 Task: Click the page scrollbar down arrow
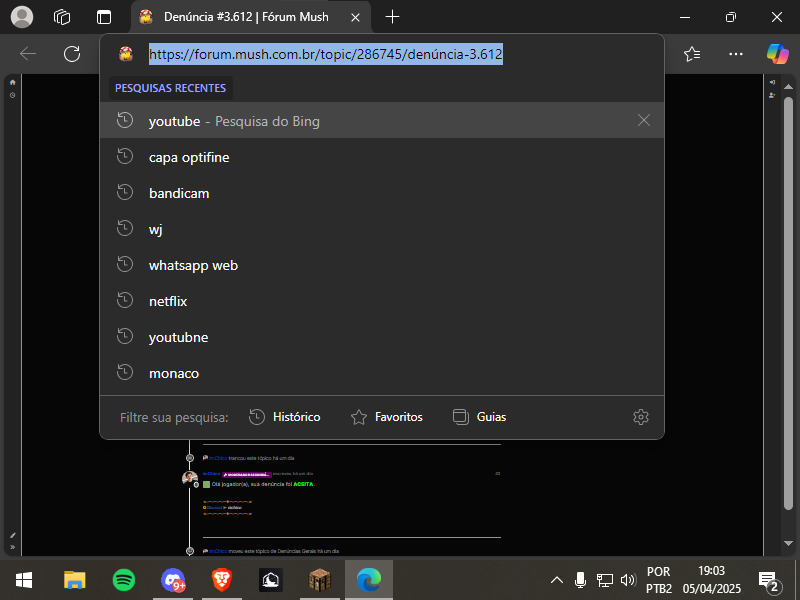[788, 543]
